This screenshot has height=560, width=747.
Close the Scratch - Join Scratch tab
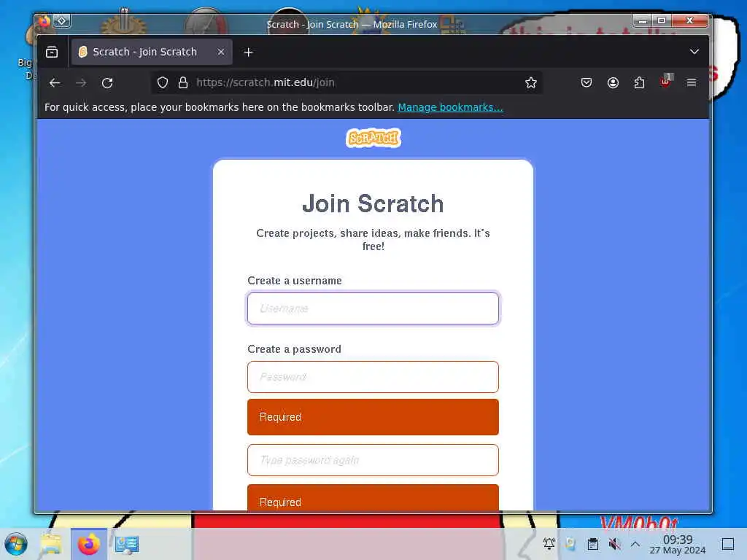(221, 52)
